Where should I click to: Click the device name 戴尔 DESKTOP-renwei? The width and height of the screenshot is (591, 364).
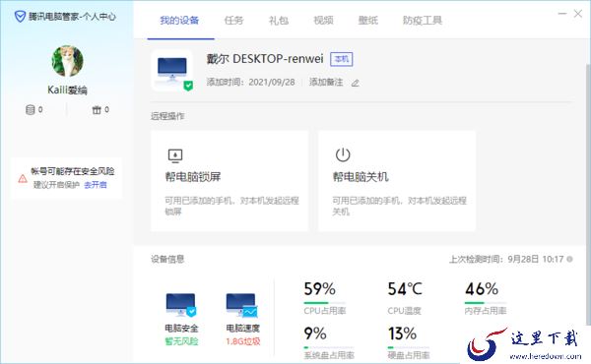click(x=265, y=59)
